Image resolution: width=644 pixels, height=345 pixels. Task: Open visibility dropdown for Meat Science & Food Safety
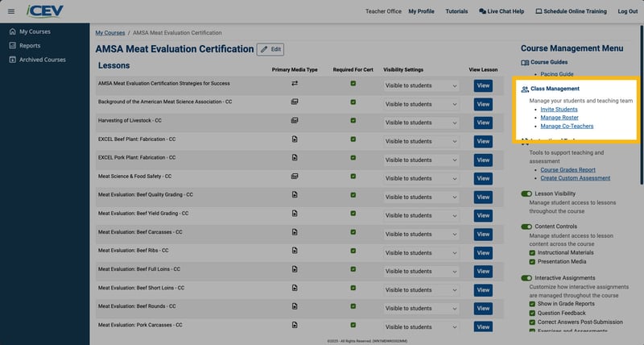(x=421, y=178)
